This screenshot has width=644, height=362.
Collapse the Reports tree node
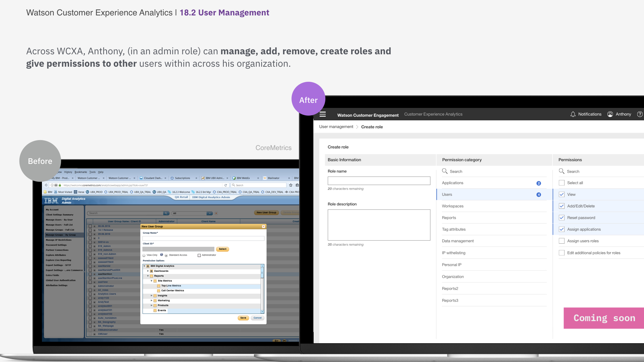tap(148, 276)
